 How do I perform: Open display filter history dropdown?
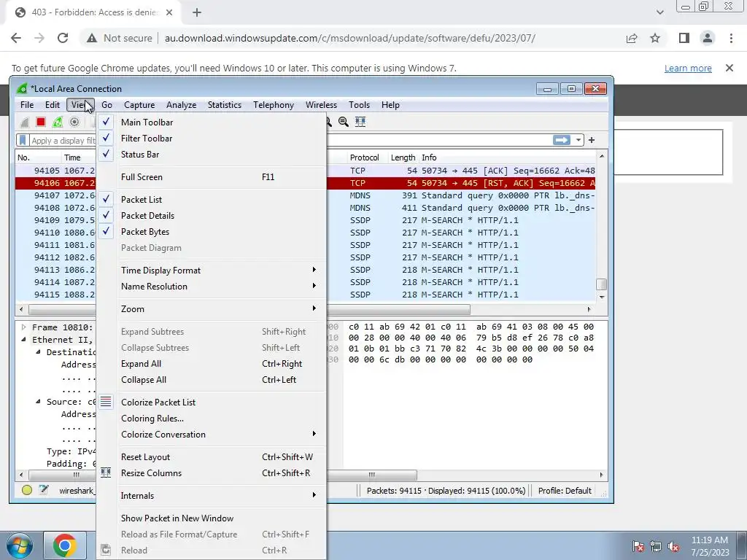click(x=578, y=140)
